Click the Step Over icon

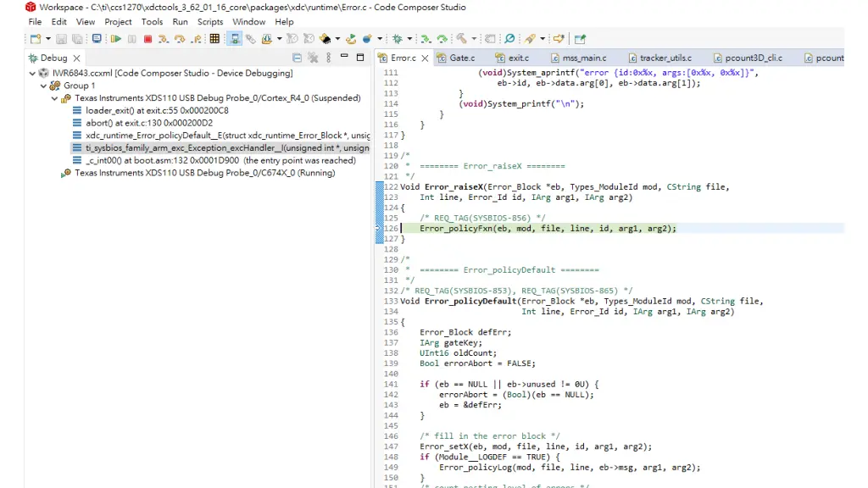[x=180, y=39]
